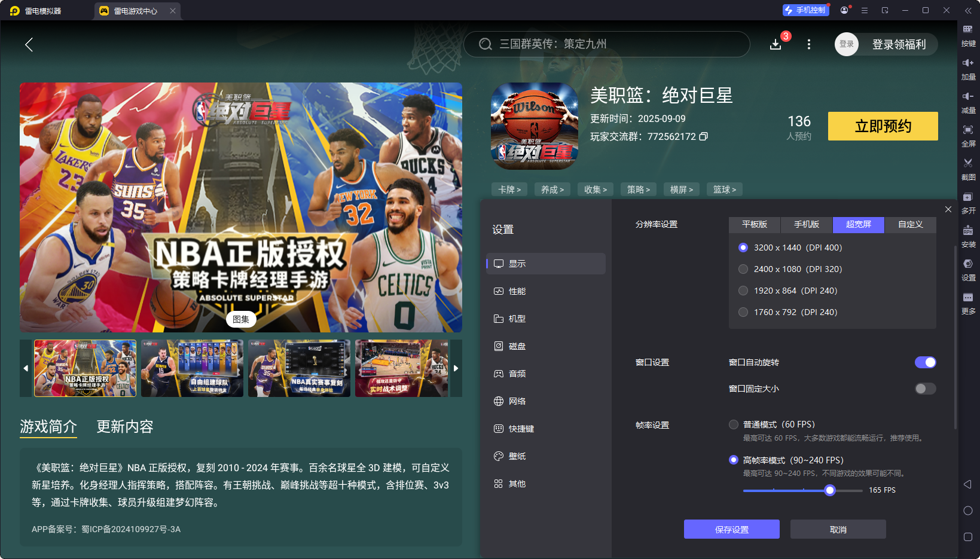Image resolution: width=980 pixels, height=559 pixels.
Task: Click the volume up (加量) icon
Action: pyautogui.click(x=967, y=63)
